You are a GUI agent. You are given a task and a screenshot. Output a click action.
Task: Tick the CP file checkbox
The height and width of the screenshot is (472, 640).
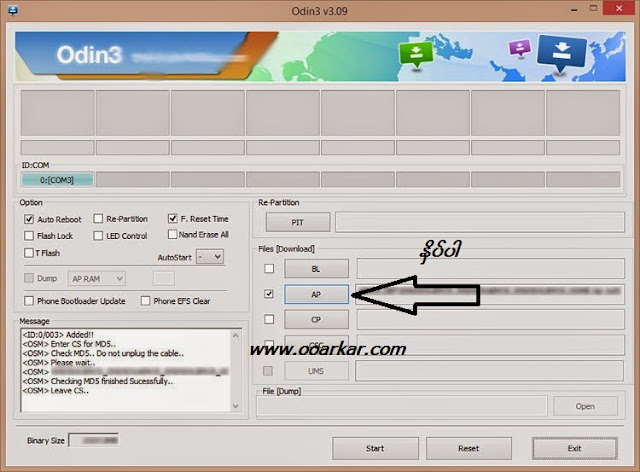coord(269,319)
